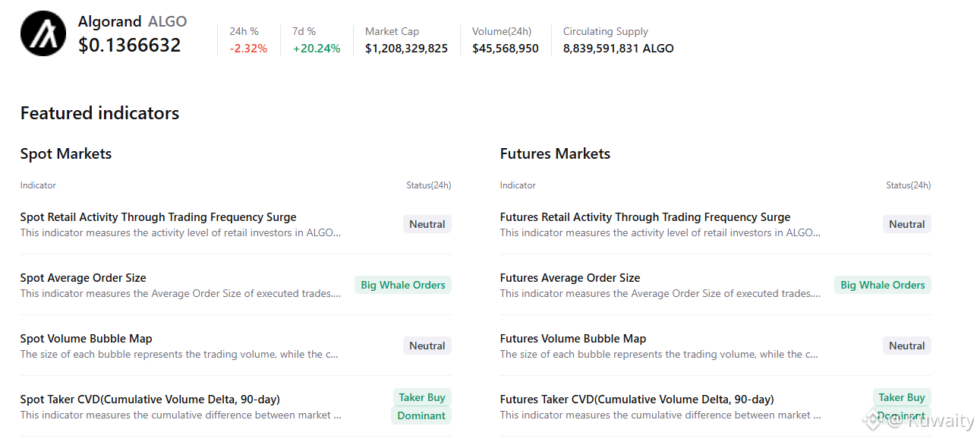Open Spot Retail Activity Through Trading Frequency Surge
The height and width of the screenshot is (439, 980).
[158, 217]
